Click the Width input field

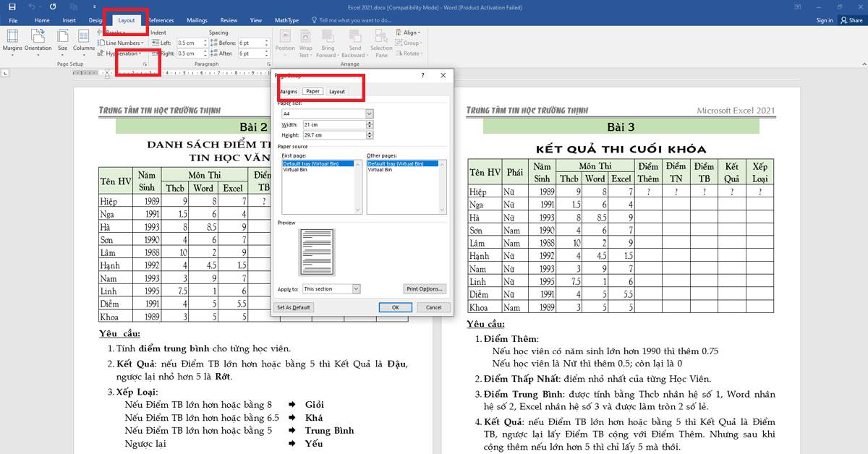click(334, 124)
